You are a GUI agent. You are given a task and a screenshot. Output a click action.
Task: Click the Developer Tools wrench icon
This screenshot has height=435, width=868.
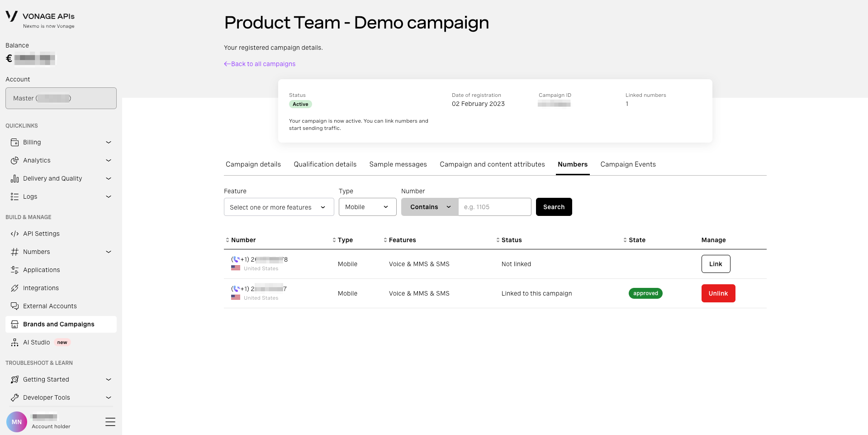pyautogui.click(x=14, y=397)
